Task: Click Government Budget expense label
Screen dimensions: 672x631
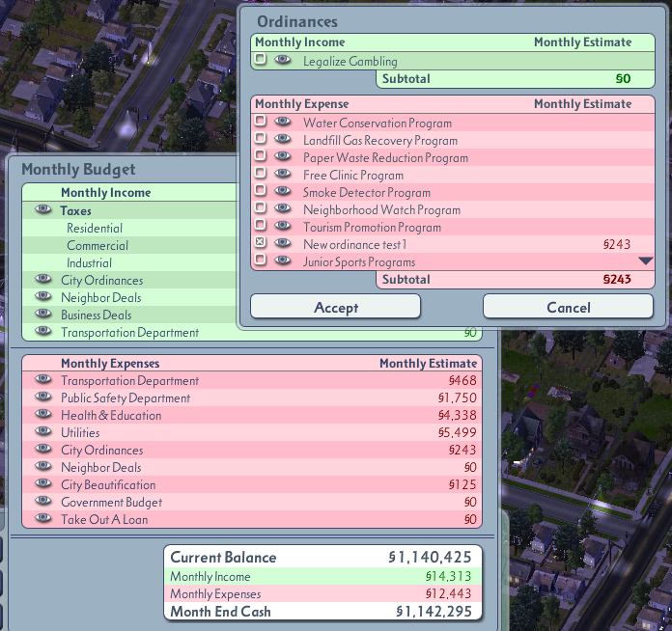Action: [111, 502]
